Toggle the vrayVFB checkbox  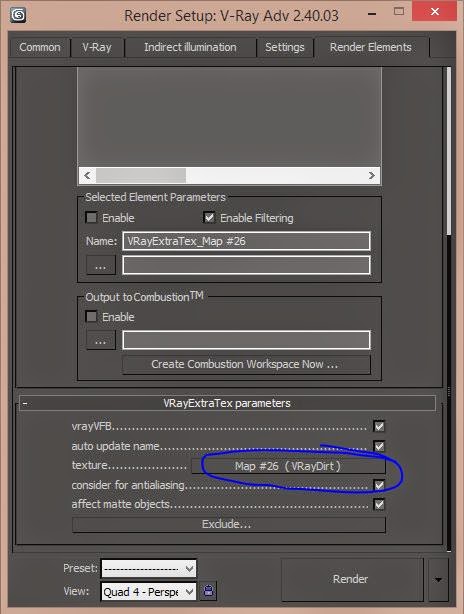click(x=379, y=426)
